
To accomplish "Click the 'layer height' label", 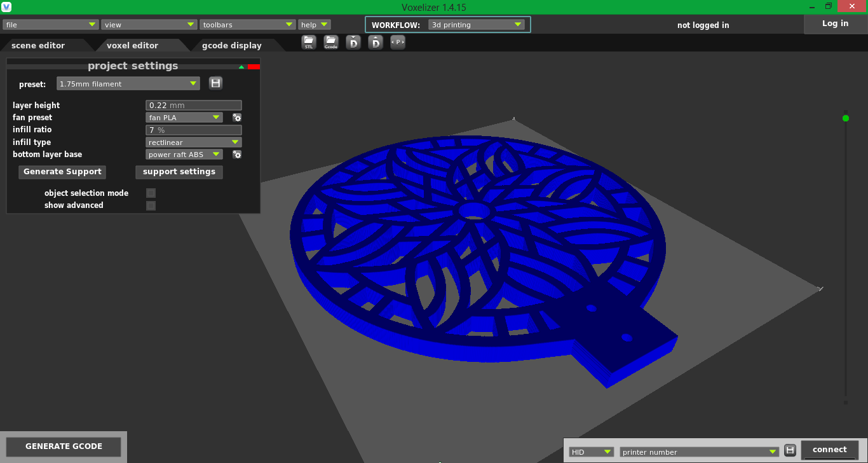I will pyautogui.click(x=36, y=106).
